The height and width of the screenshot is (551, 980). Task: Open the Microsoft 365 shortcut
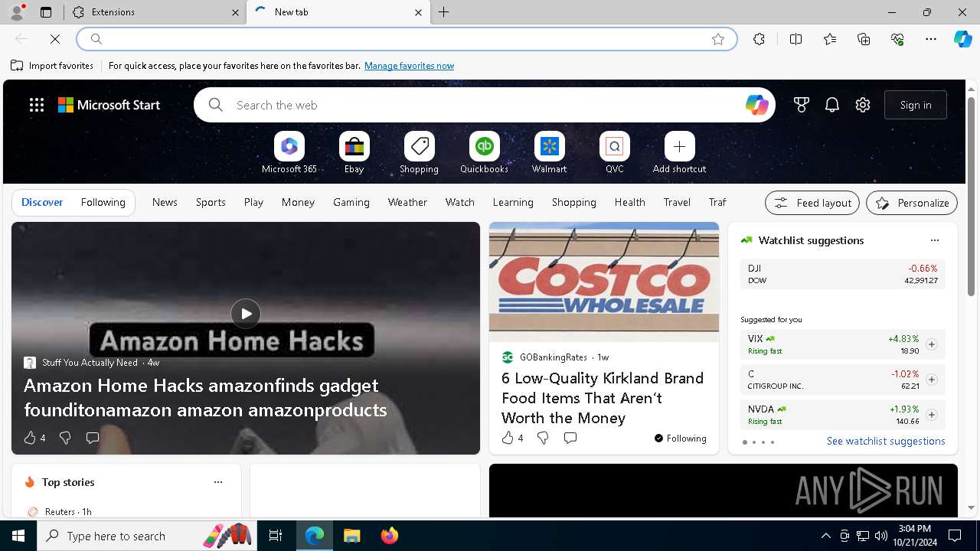click(x=289, y=153)
